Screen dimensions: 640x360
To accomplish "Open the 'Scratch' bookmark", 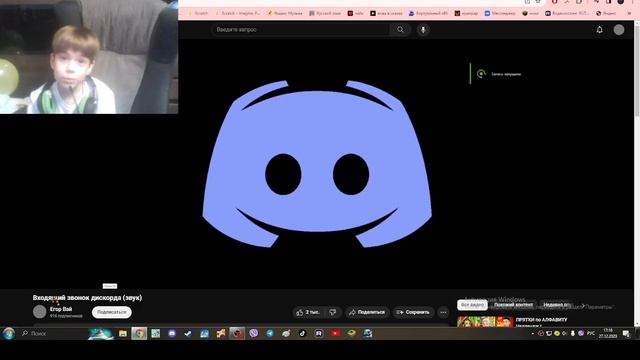I will coord(198,13).
